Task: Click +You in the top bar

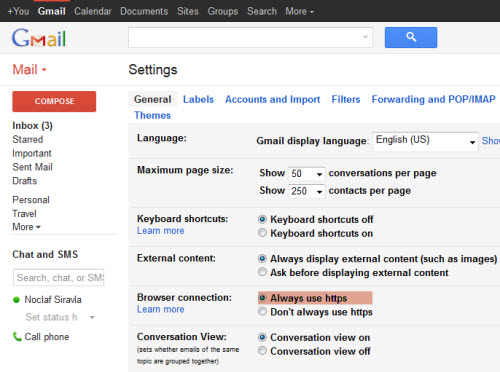Action: pyautogui.click(x=18, y=11)
